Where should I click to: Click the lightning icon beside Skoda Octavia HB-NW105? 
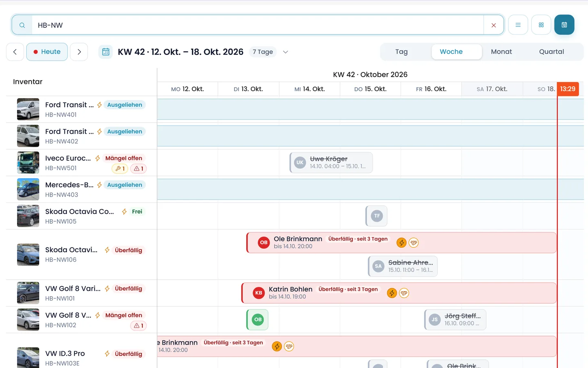pos(124,211)
